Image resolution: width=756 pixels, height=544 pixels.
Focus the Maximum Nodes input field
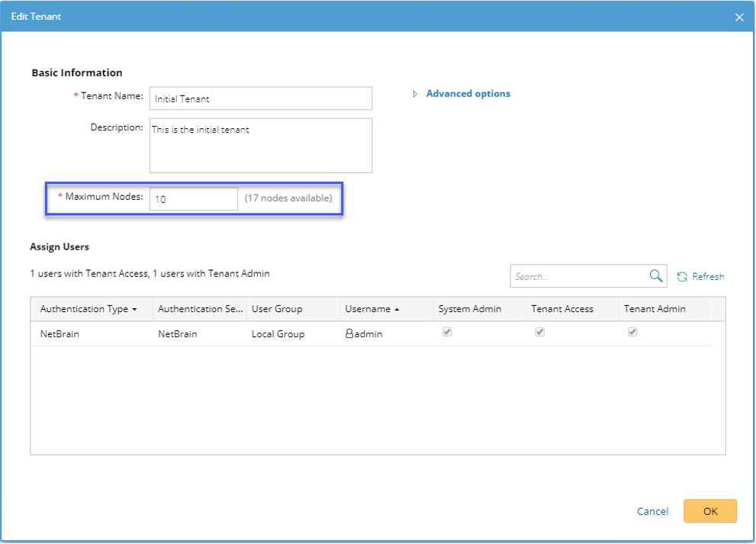(194, 199)
